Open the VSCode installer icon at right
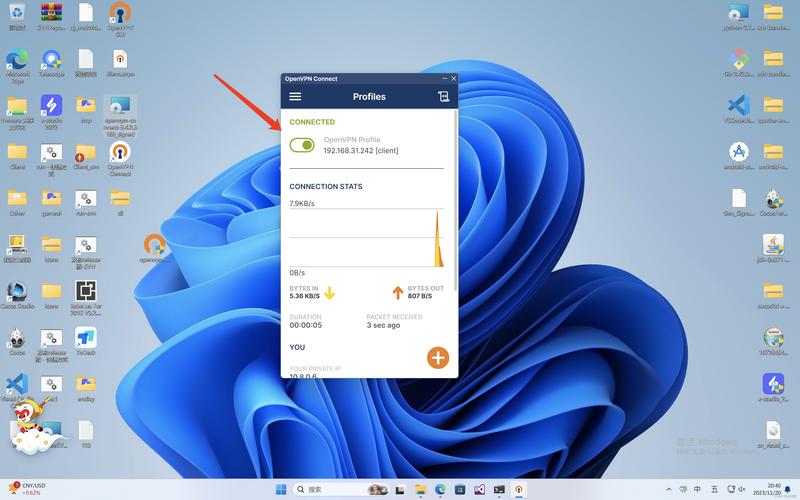The image size is (800, 500). [x=739, y=109]
